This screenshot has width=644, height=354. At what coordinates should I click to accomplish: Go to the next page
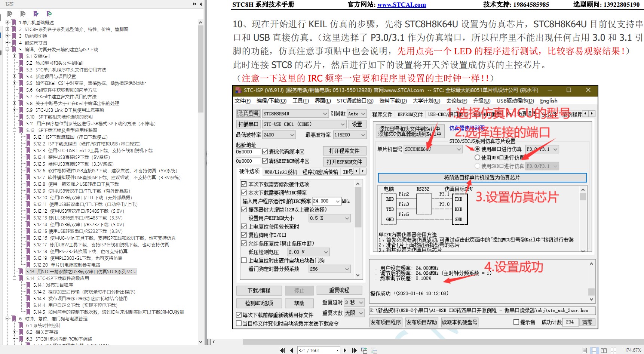[x=345, y=350]
